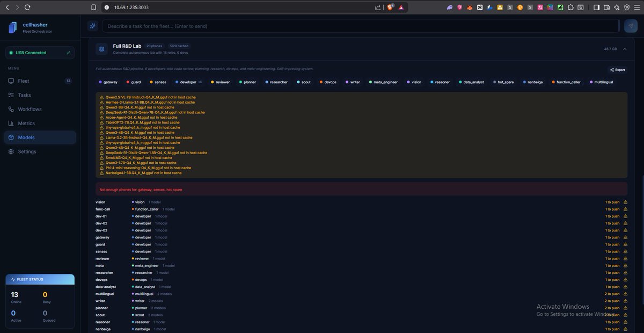
Task: Click the 5/20 cached badge
Action: 179,46
